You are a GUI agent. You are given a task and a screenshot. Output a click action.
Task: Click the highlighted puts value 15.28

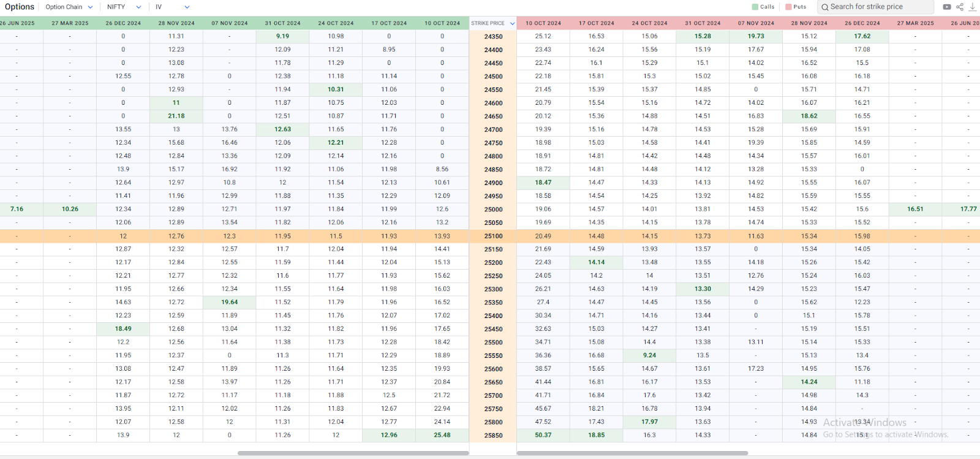[x=703, y=36]
